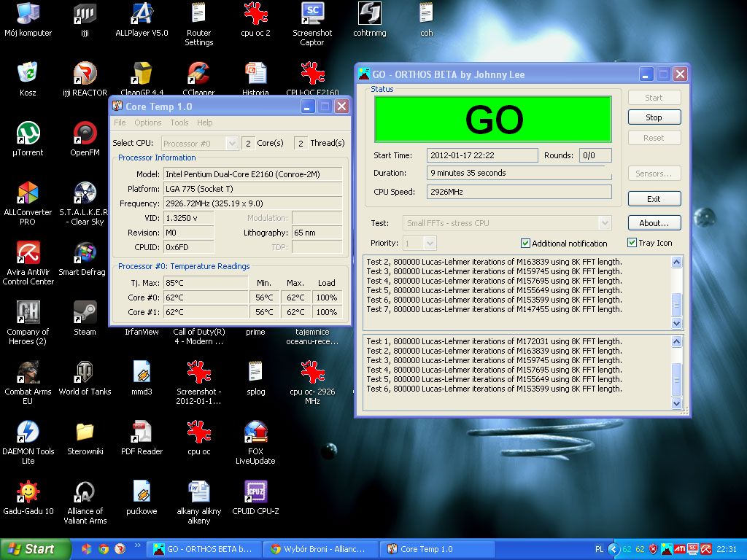Open the CPUID CPU-Z shortcut
The image size is (747, 560).
(255, 493)
